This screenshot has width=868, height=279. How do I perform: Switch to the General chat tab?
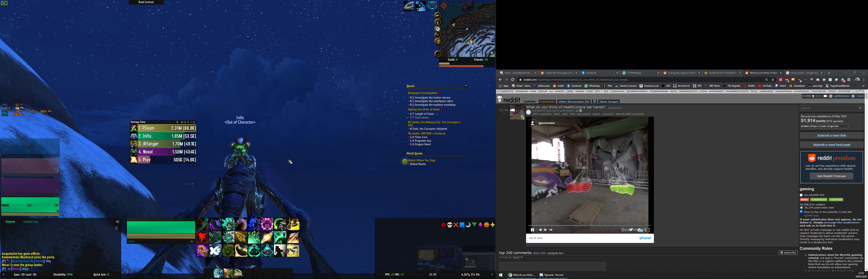pyautogui.click(x=10, y=222)
